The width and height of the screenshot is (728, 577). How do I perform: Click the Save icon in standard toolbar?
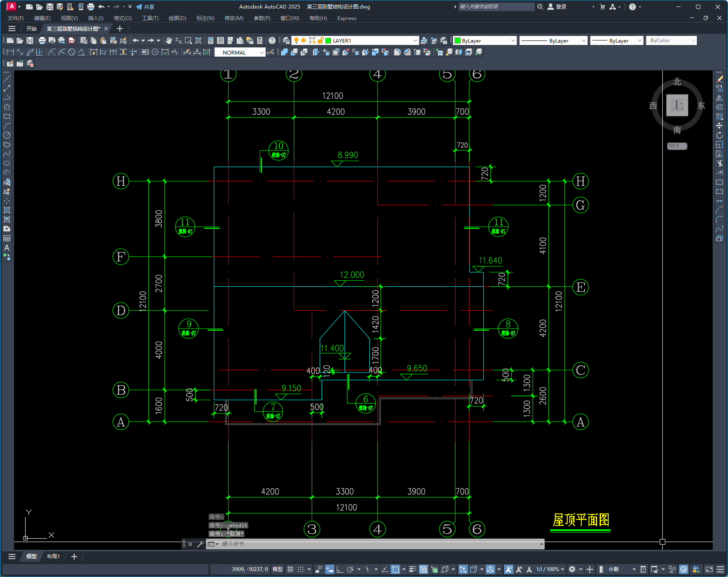click(x=30, y=40)
